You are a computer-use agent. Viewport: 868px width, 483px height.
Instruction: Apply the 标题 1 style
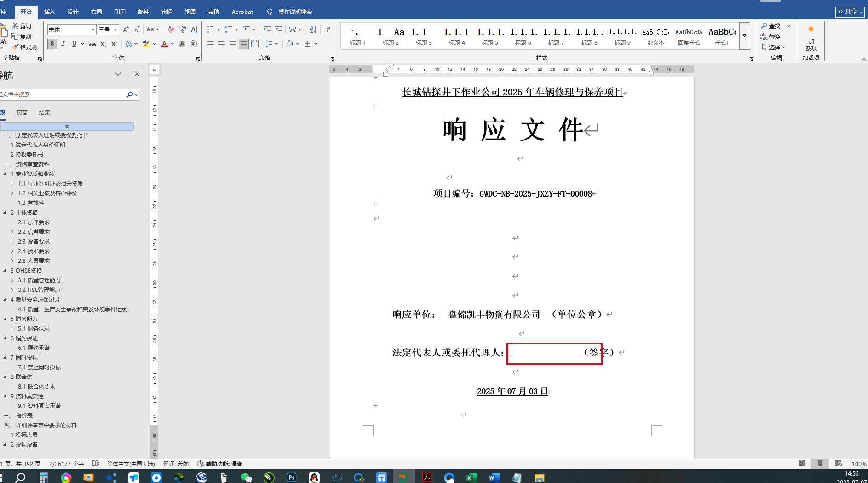(x=357, y=36)
